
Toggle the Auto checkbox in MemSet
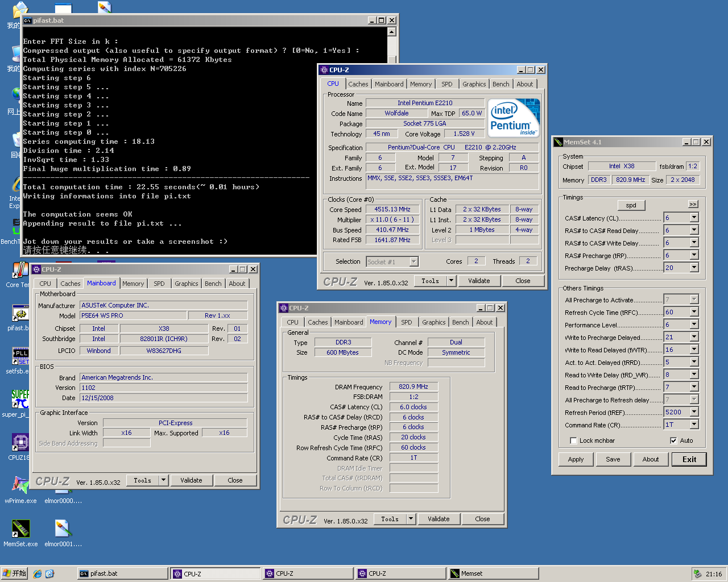click(x=673, y=440)
